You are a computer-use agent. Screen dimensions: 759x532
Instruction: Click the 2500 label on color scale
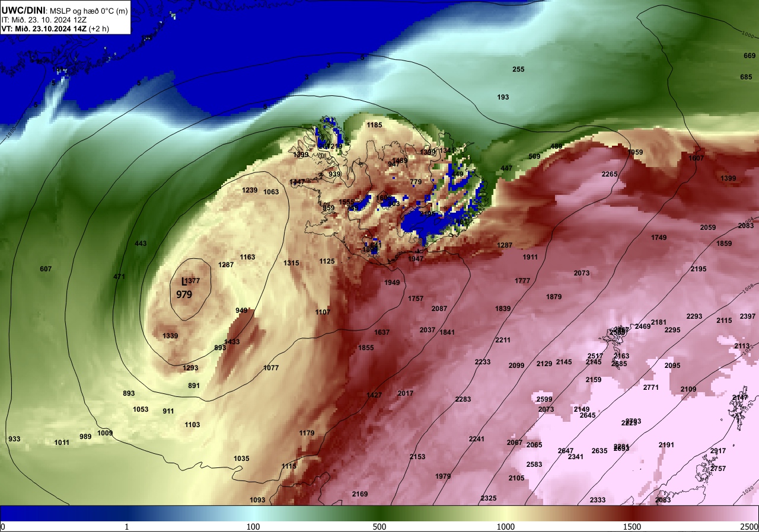click(x=750, y=527)
